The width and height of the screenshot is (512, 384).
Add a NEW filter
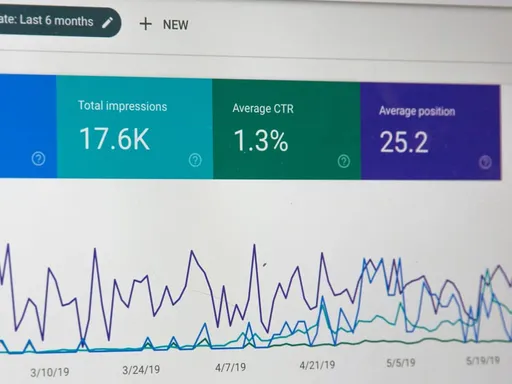pyautogui.click(x=164, y=24)
